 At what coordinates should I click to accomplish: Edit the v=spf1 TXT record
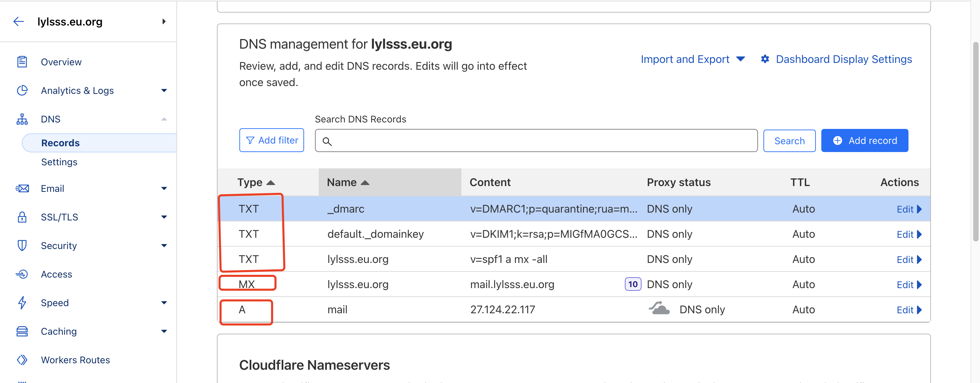coord(909,260)
